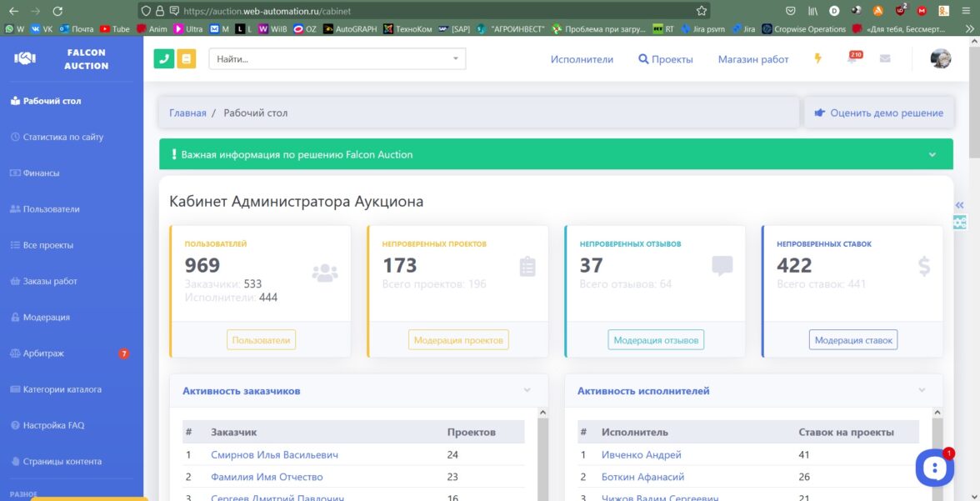Image resolution: width=980 pixels, height=501 pixels.
Task: Open the chat widget bubble
Action: (934, 467)
